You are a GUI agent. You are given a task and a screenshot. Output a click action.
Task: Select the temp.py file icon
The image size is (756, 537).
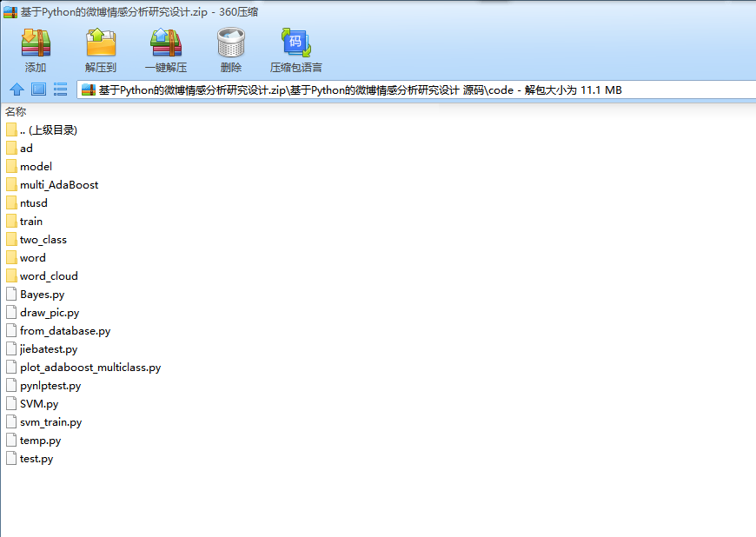[x=11, y=440]
